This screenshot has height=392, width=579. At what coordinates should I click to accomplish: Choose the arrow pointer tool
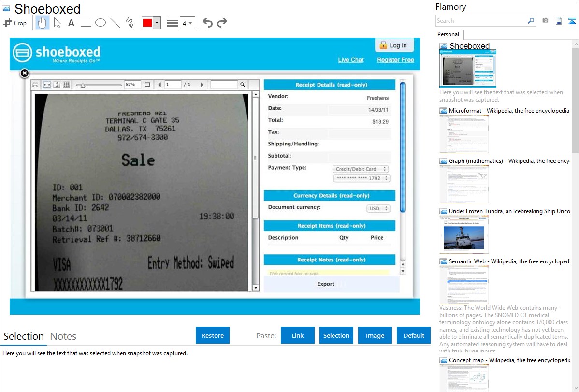click(x=57, y=23)
